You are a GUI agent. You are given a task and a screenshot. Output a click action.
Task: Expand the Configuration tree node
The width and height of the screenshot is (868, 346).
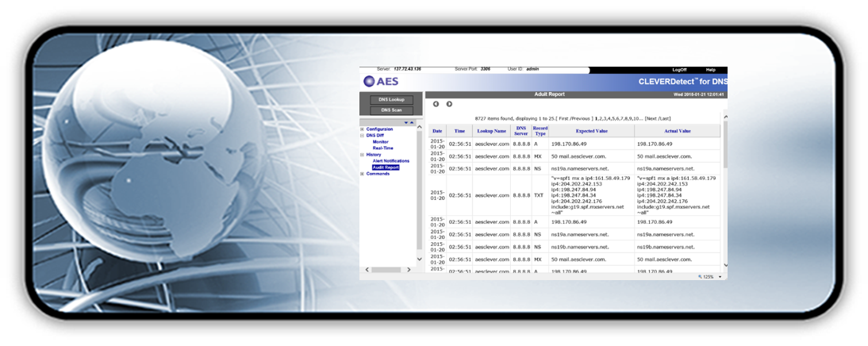click(362, 129)
